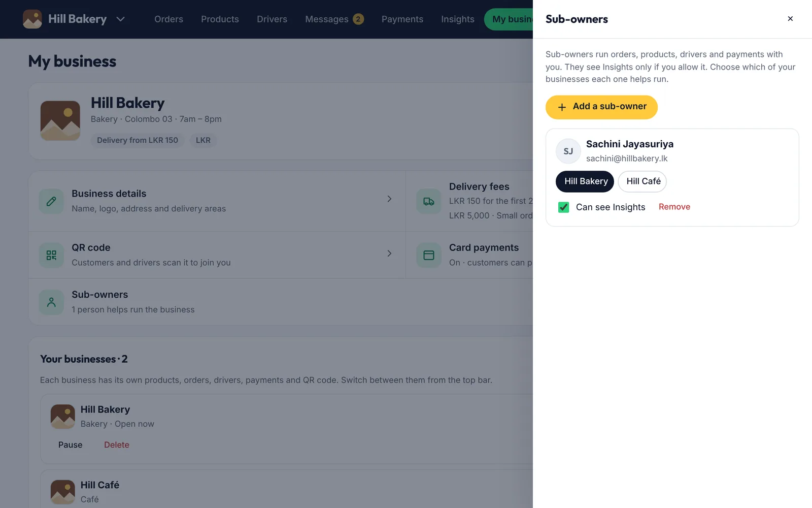Click the Business details pencil icon

(51, 202)
